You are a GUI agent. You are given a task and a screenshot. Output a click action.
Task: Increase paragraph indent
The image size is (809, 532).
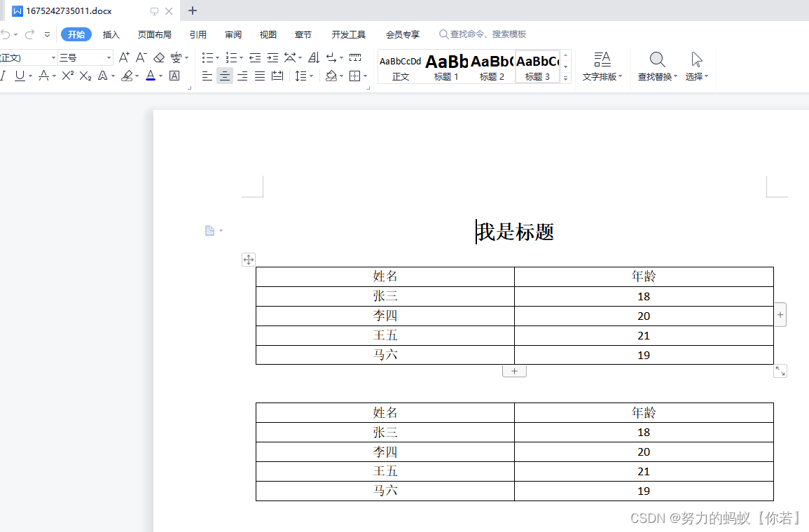272,57
